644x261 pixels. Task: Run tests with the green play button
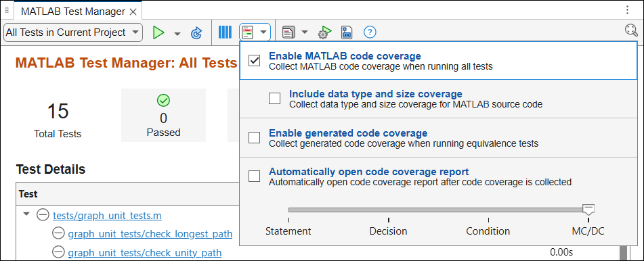coord(158,32)
